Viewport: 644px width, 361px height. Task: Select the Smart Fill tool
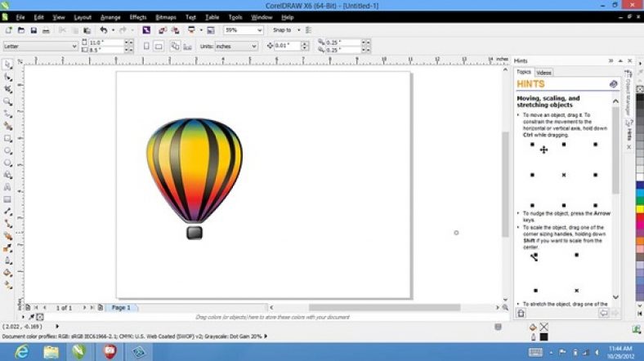pyautogui.click(x=7, y=126)
